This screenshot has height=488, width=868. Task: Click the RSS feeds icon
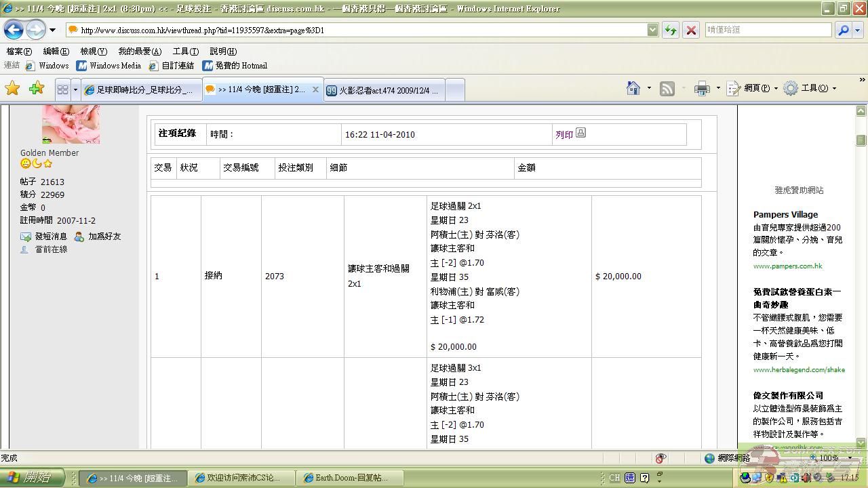(x=667, y=89)
